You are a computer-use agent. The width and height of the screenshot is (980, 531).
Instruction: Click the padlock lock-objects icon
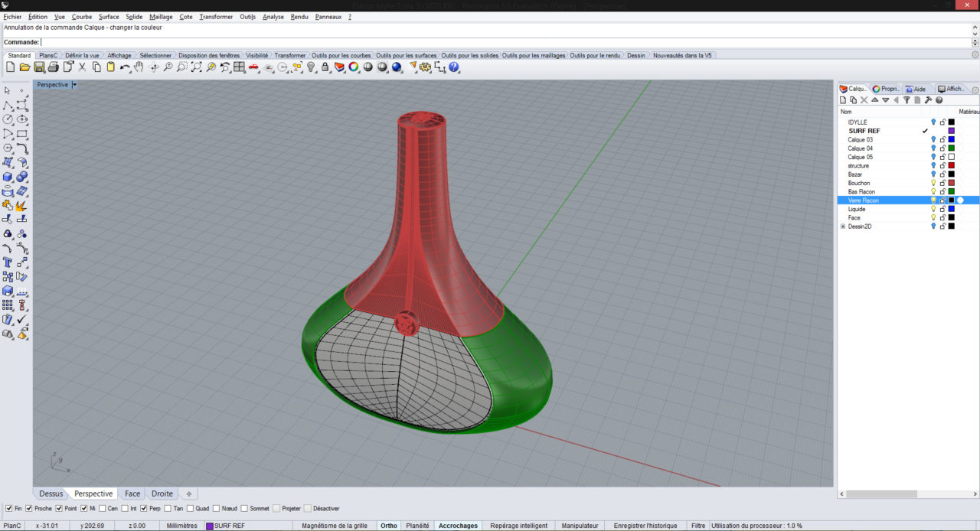tap(325, 67)
